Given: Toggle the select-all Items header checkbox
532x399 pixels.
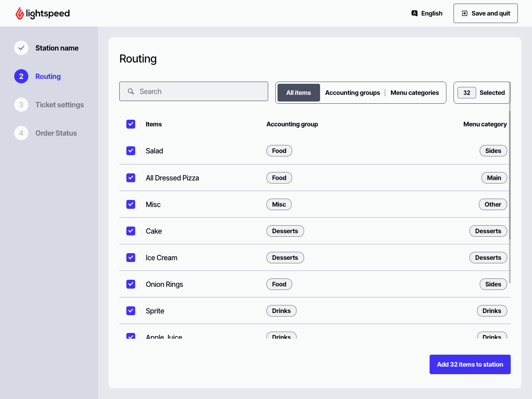Looking at the screenshot, I should click(131, 124).
